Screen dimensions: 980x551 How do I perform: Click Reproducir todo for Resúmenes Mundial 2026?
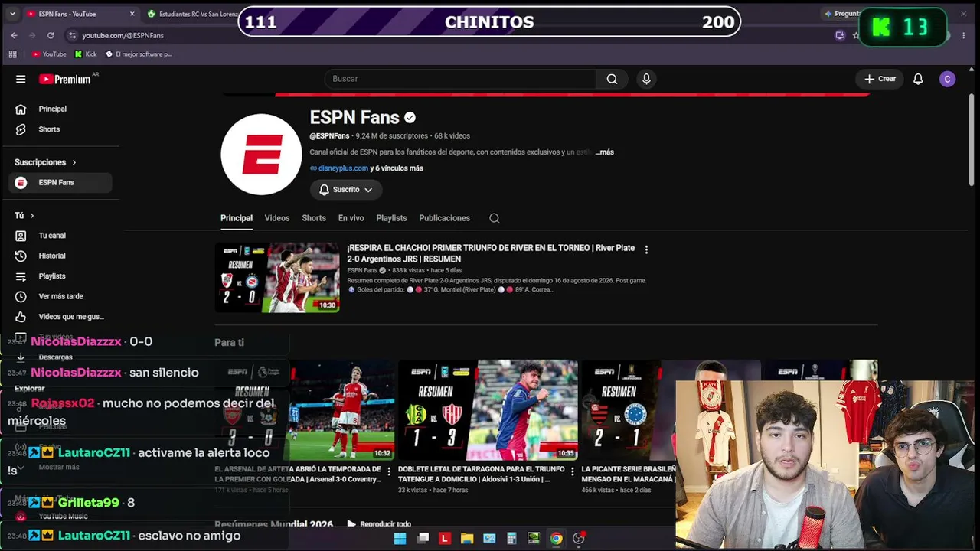pyautogui.click(x=379, y=524)
